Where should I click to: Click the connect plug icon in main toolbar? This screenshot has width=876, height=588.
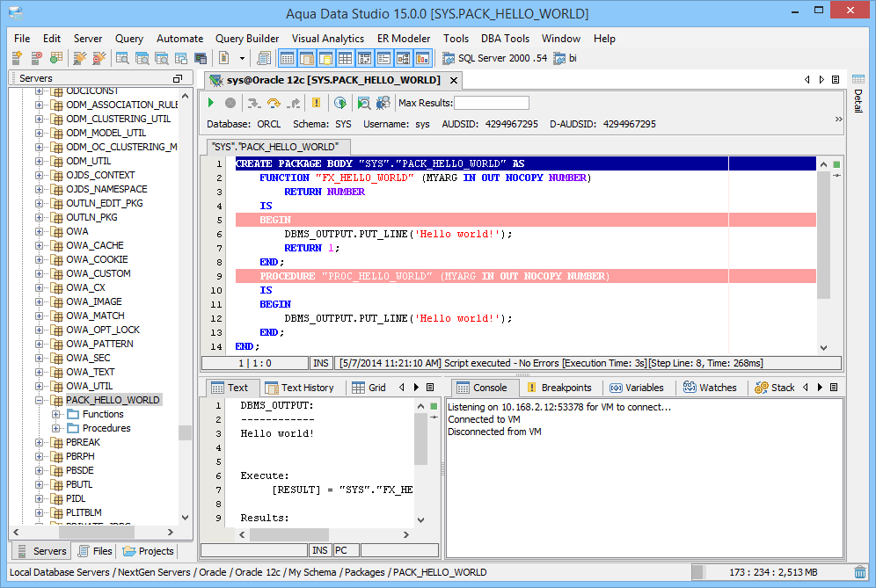79,57
